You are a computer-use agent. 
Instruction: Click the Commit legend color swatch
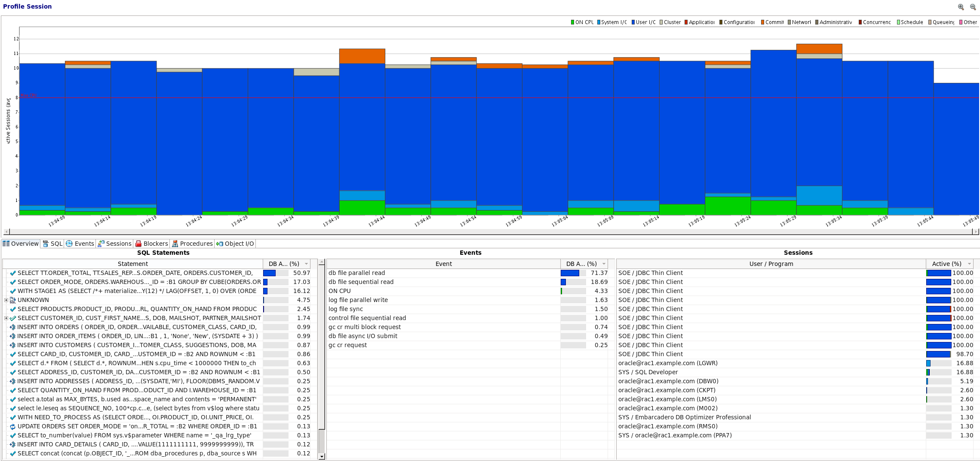click(x=762, y=22)
